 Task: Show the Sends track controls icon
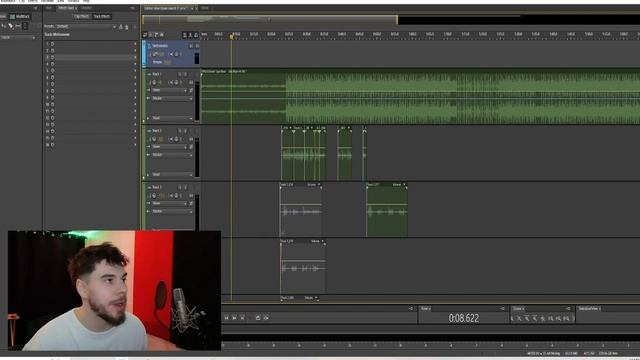coord(156,35)
